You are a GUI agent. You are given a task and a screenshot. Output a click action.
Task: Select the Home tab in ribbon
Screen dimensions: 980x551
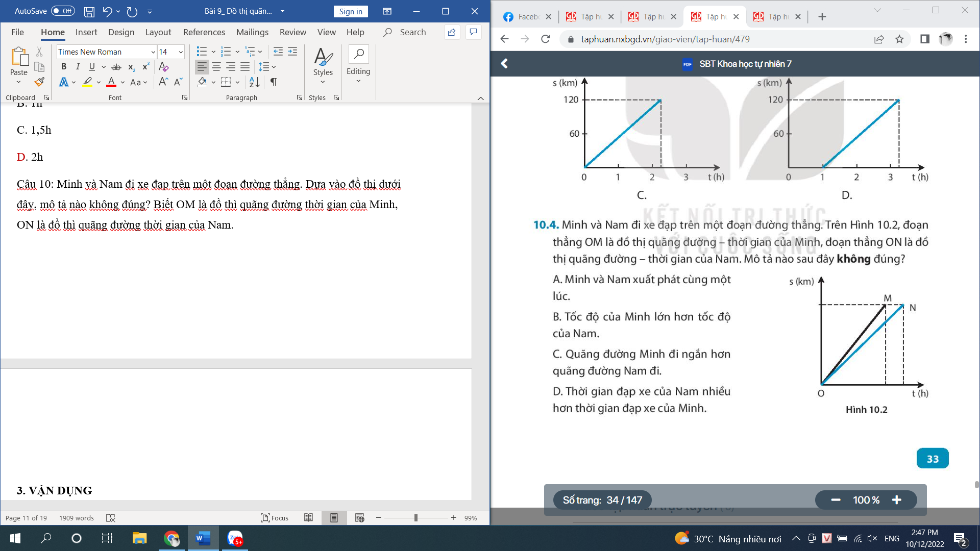tap(53, 32)
